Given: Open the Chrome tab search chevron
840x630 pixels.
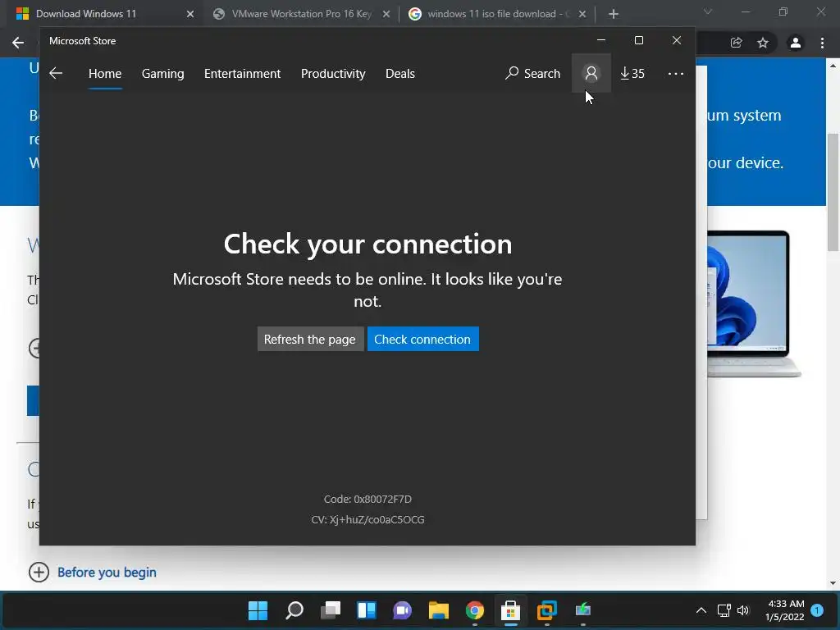Looking at the screenshot, I should point(708,11).
